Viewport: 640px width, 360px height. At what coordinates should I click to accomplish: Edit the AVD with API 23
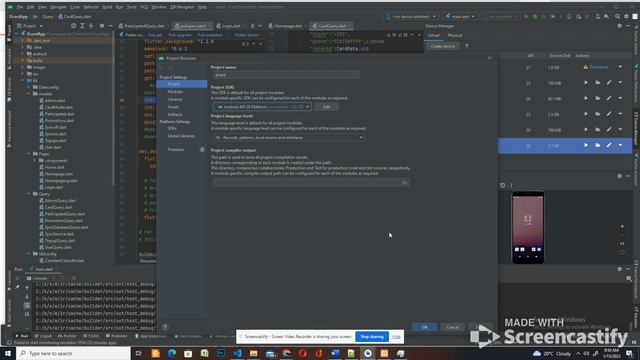(x=609, y=114)
